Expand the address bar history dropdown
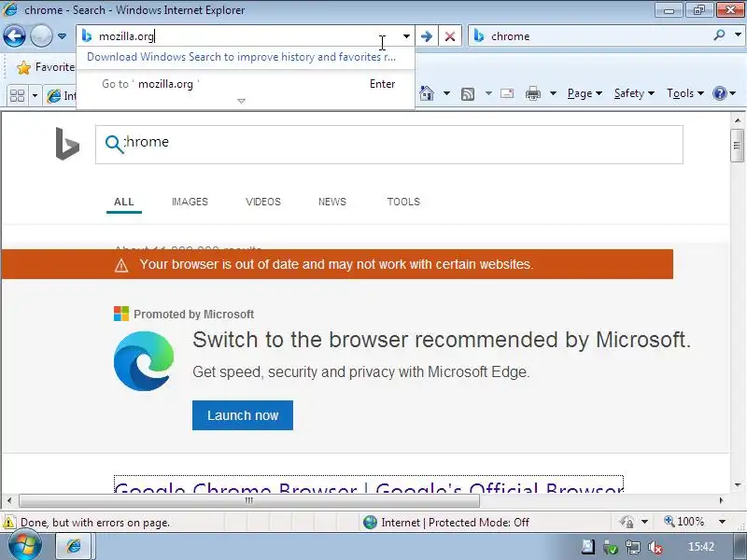 (406, 36)
